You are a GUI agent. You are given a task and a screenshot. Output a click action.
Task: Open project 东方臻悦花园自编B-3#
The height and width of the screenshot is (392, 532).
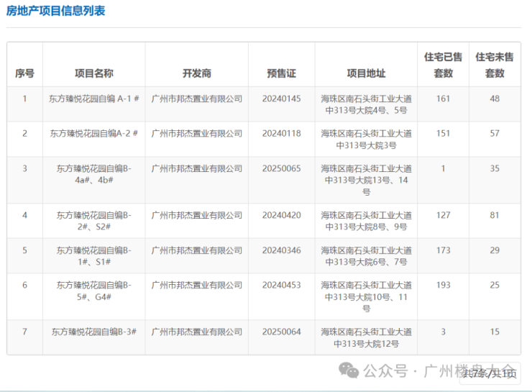pyautogui.click(x=93, y=332)
